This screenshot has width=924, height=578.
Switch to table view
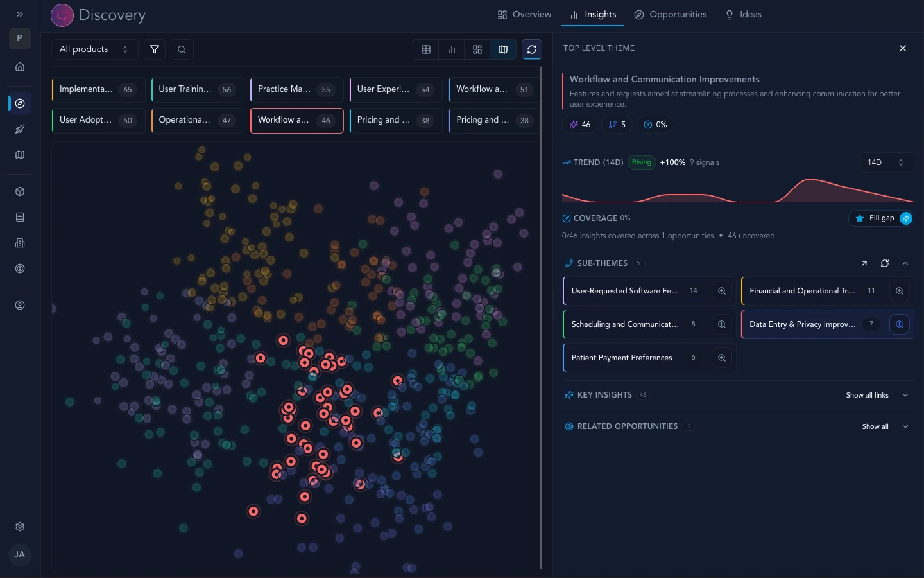coord(426,49)
